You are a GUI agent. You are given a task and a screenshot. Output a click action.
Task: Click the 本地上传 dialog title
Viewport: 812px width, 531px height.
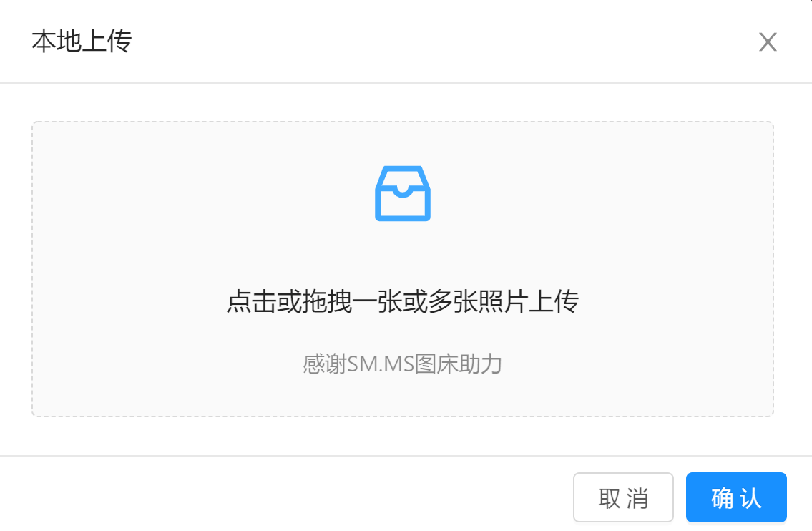pyautogui.click(x=82, y=41)
